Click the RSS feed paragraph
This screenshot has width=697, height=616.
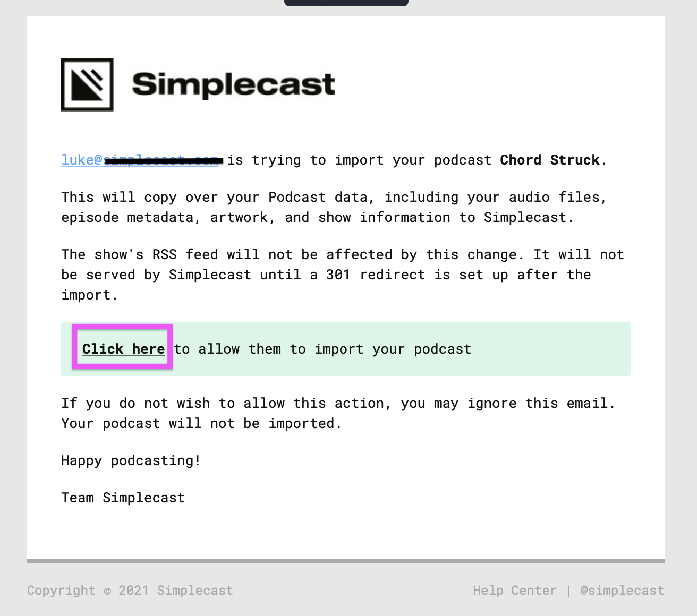(x=343, y=275)
